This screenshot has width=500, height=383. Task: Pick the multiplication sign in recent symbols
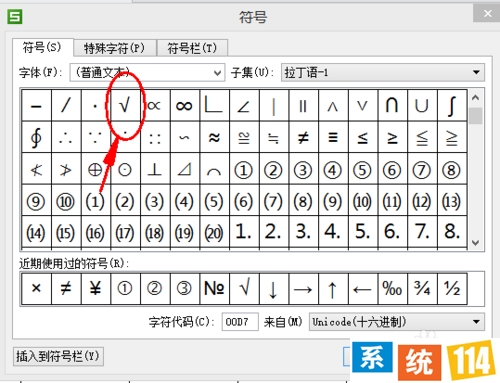point(36,288)
